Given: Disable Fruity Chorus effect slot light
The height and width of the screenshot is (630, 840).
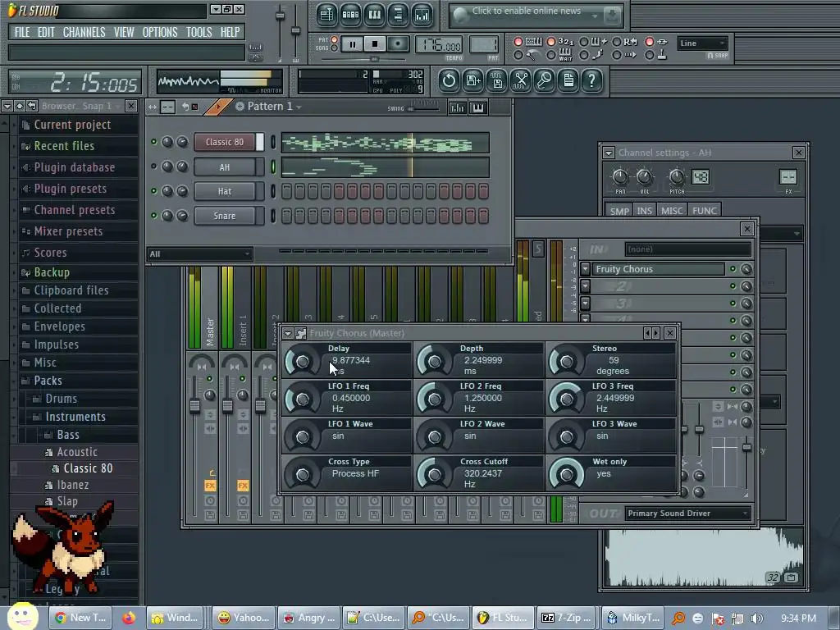Looking at the screenshot, I should click(733, 269).
